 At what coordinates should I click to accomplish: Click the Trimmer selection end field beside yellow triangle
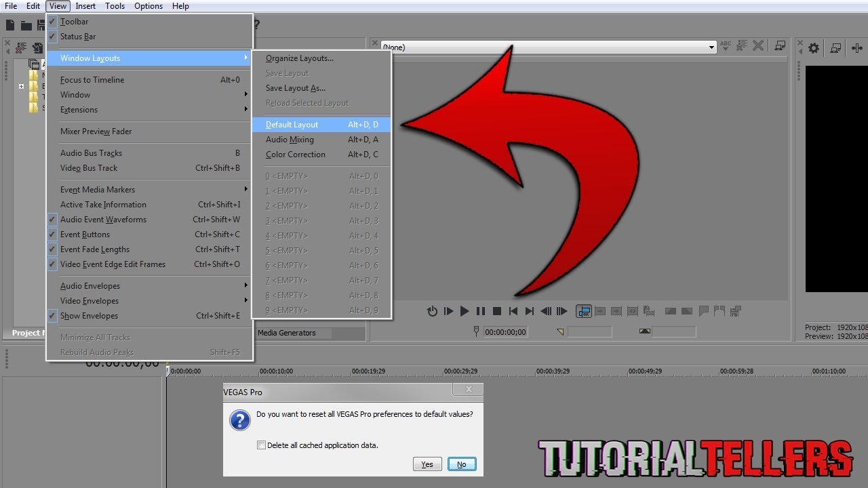[x=589, y=332]
